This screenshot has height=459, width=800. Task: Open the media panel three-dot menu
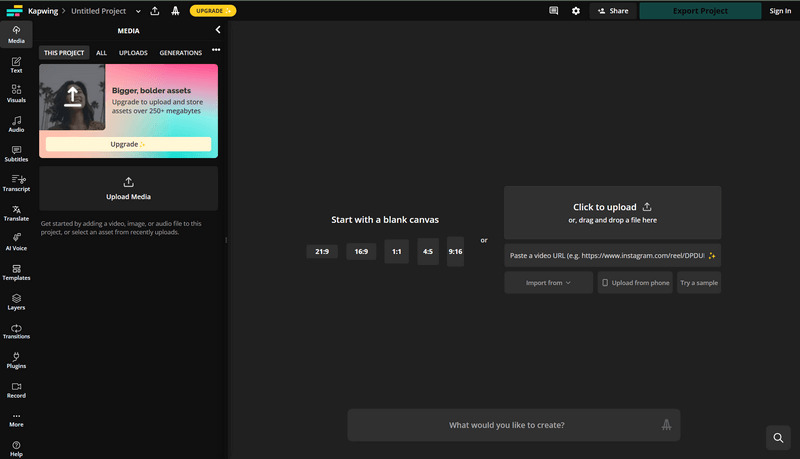[x=216, y=50]
